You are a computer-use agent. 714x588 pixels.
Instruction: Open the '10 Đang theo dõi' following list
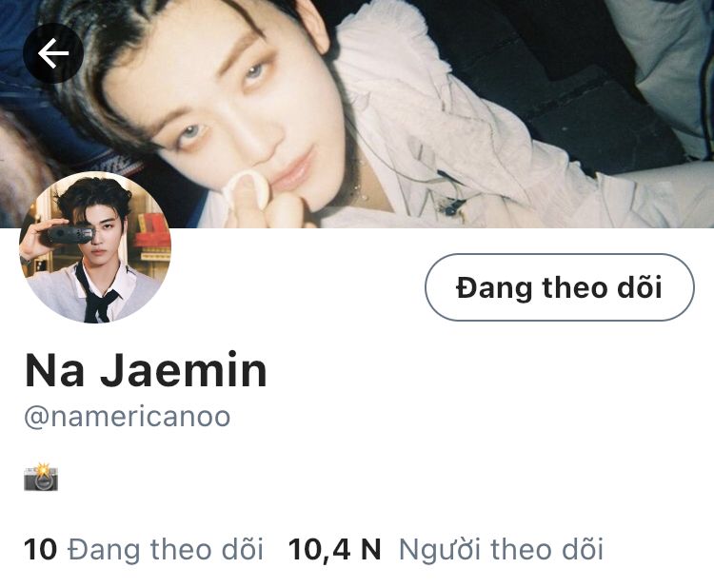tap(144, 549)
